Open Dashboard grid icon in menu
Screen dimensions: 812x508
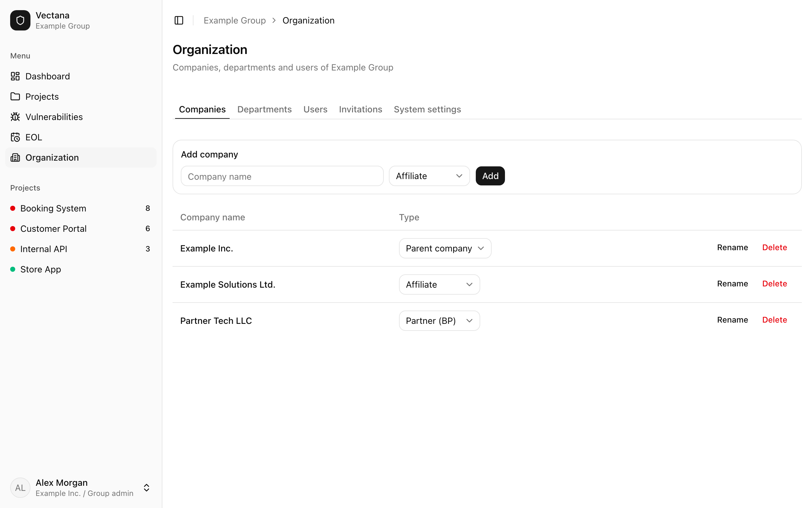click(x=15, y=76)
